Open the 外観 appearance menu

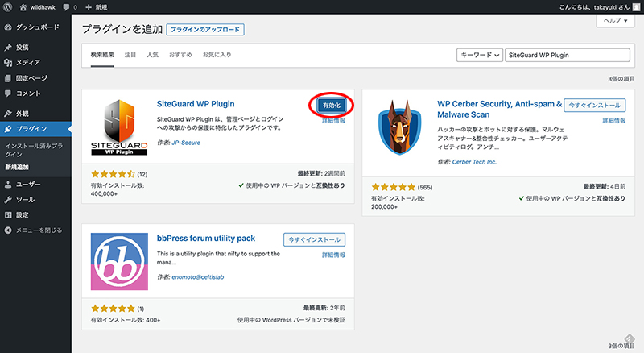22,114
